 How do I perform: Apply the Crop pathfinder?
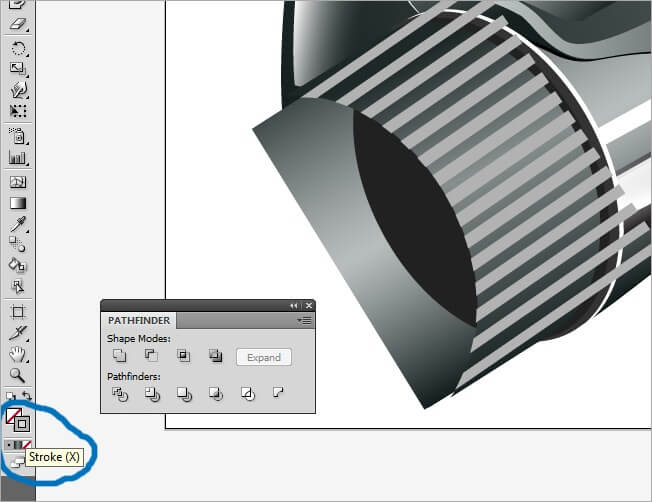point(216,393)
